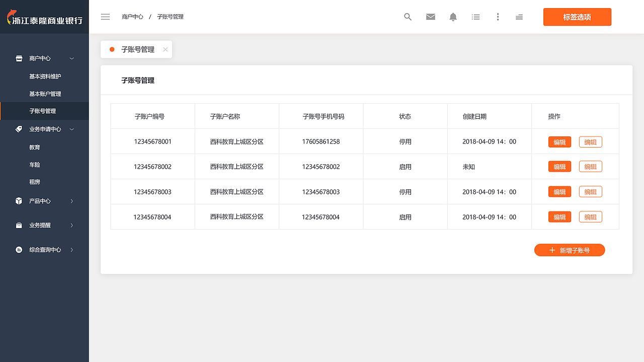
Task: Open 车险 under 业务申请中心
Action: tap(35, 165)
